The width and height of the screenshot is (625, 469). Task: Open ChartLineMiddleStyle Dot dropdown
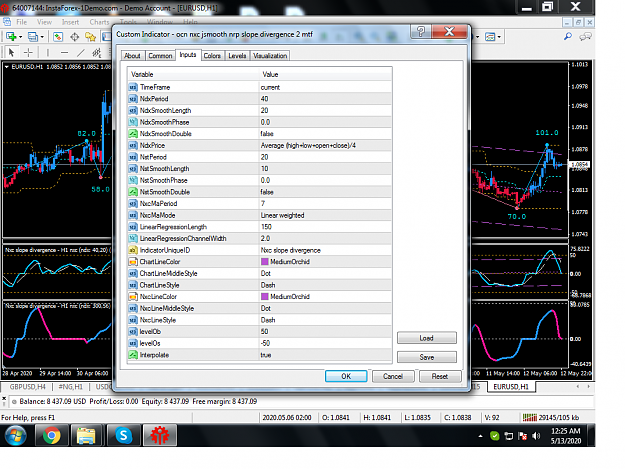point(325,273)
